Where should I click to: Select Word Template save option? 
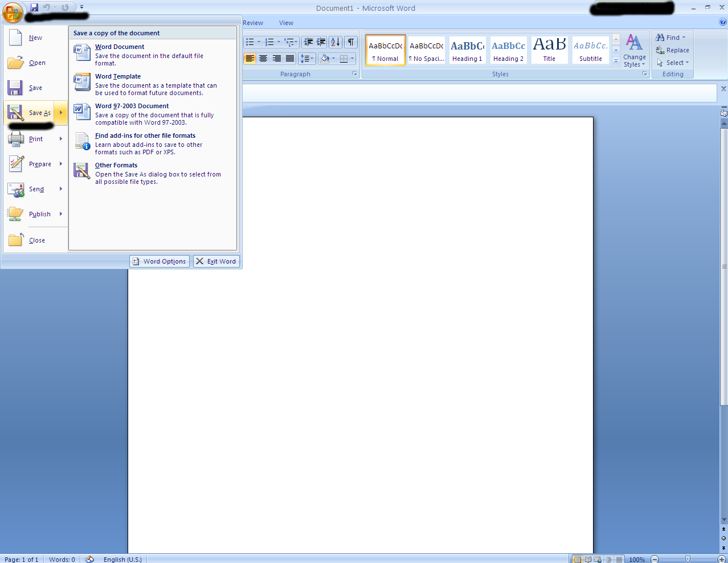pyautogui.click(x=153, y=84)
